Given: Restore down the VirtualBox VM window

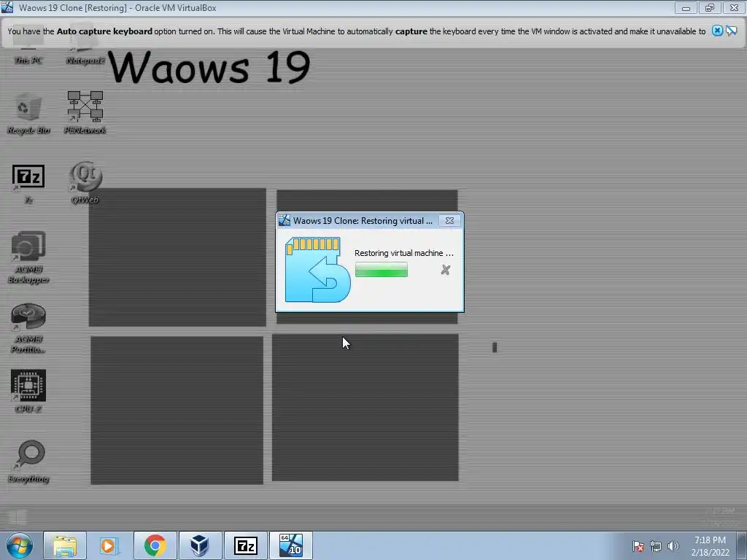Looking at the screenshot, I should click(x=710, y=8).
